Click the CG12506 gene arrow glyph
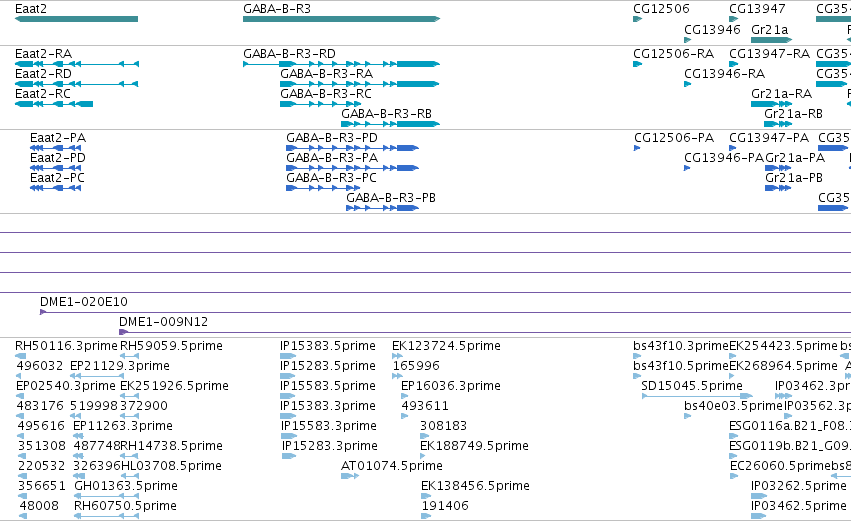 pyautogui.click(x=638, y=19)
